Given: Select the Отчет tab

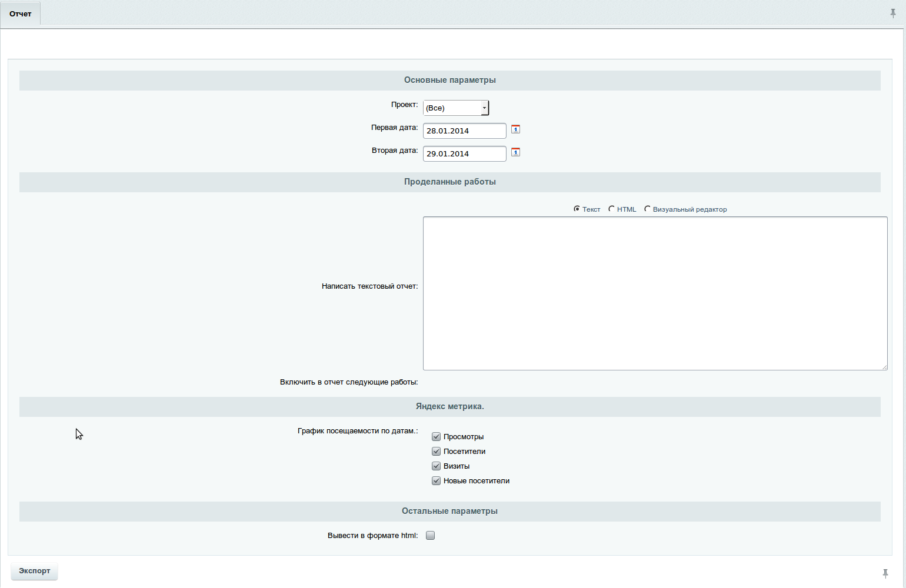Looking at the screenshot, I should pyautogui.click(x=20, y=13).
